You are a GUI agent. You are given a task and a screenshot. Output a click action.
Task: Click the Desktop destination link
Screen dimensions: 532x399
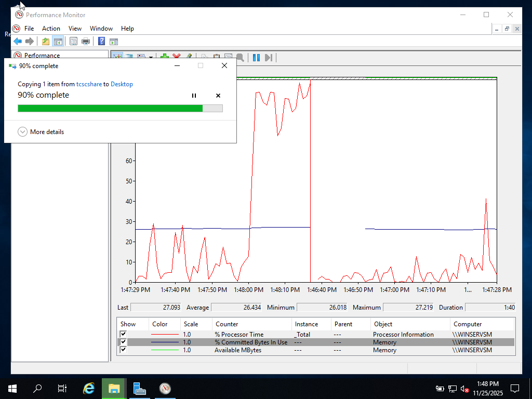(122, 84)
